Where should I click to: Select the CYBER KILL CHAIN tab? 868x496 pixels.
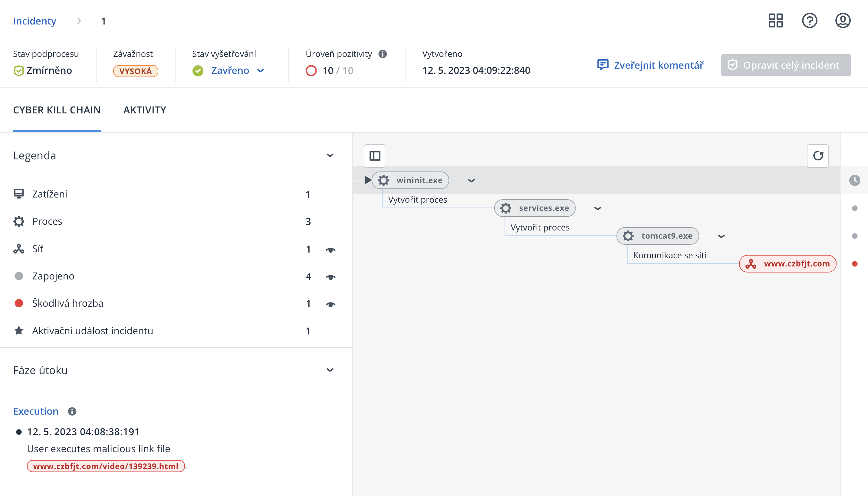[x=57, y=110]
